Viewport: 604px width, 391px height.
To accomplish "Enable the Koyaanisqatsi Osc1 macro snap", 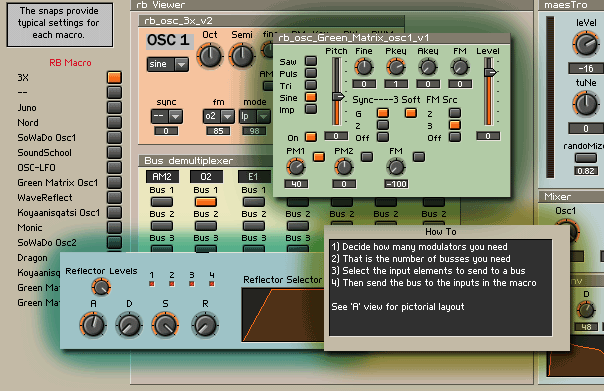I will pos(114,213).
